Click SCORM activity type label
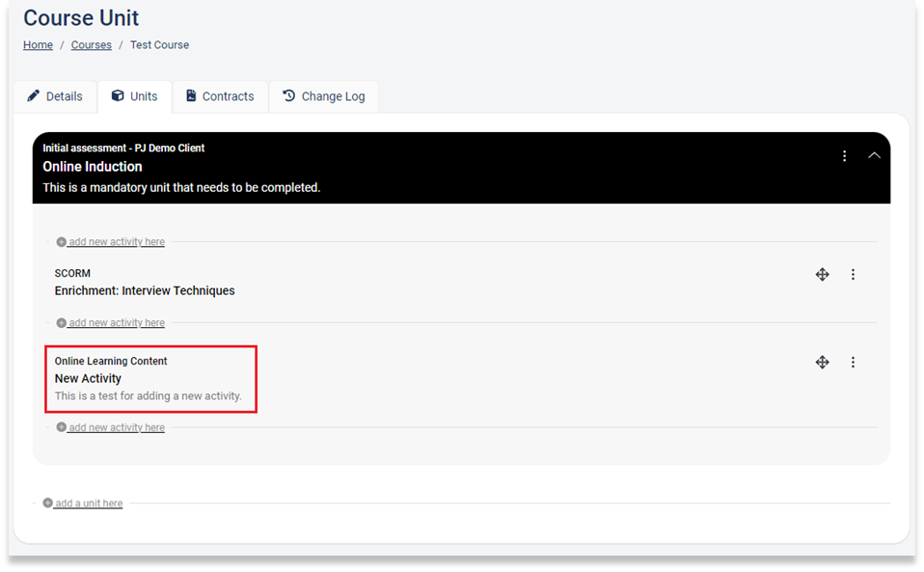 point(72,273)
